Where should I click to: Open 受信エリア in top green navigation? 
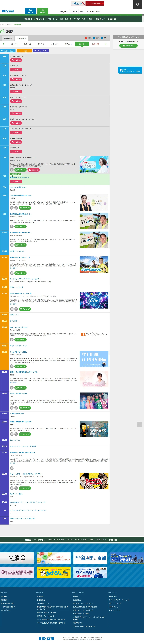(x=100, y=19)
